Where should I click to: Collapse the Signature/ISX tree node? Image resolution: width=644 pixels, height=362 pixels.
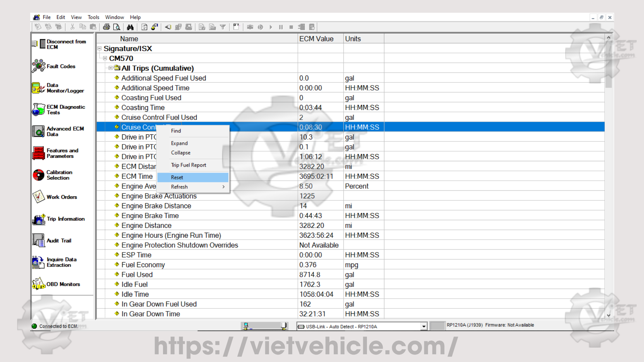[100, 49]
